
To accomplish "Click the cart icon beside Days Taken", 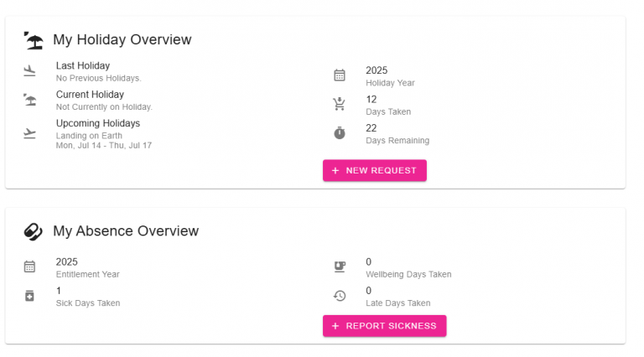I will coord(340,105).
